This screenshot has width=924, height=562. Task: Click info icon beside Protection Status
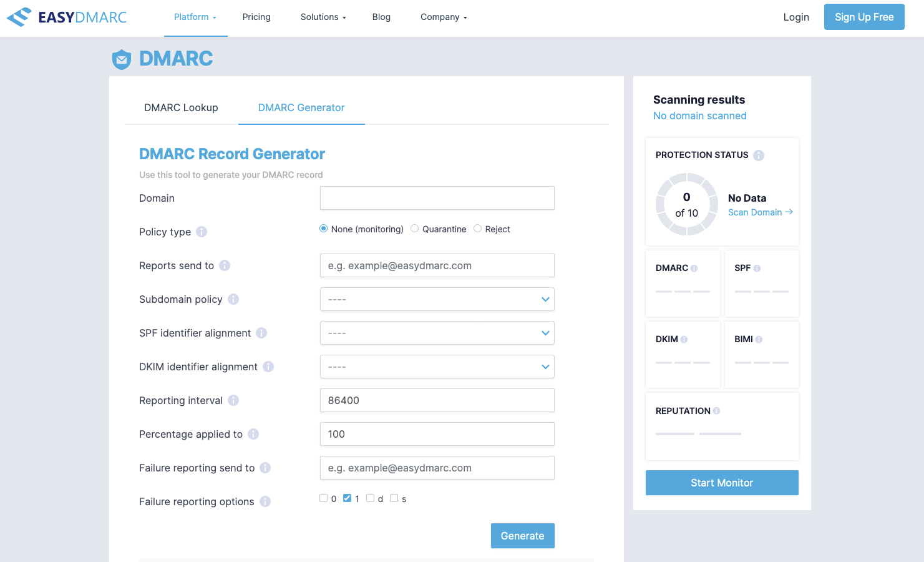(759, 155)
